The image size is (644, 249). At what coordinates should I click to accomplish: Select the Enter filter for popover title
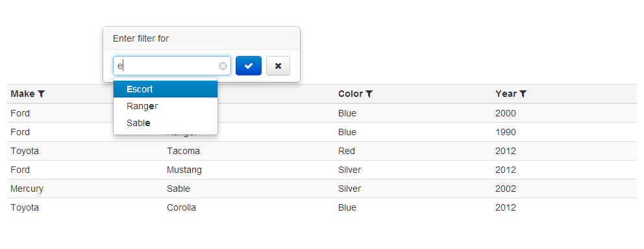click(141, 38)
